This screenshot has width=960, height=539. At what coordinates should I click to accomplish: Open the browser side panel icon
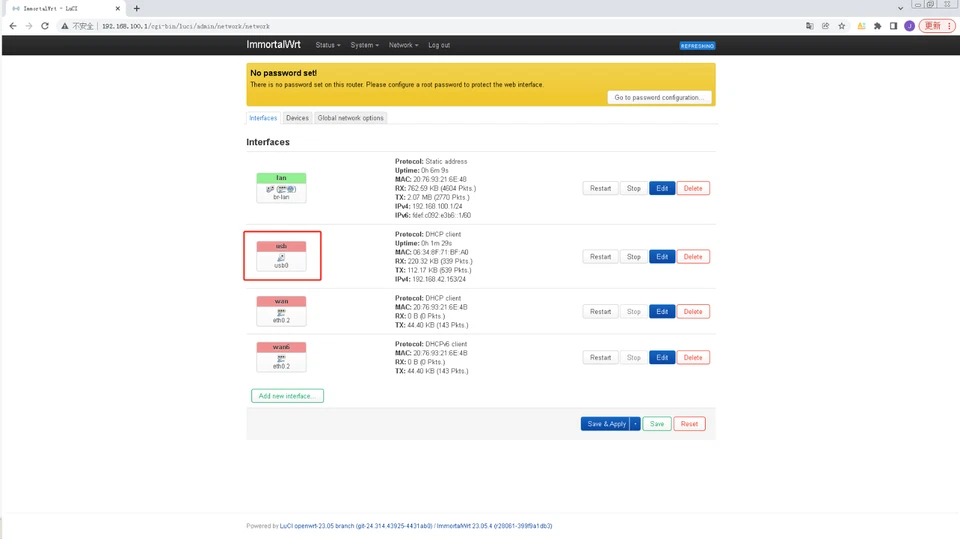[893, 26]
